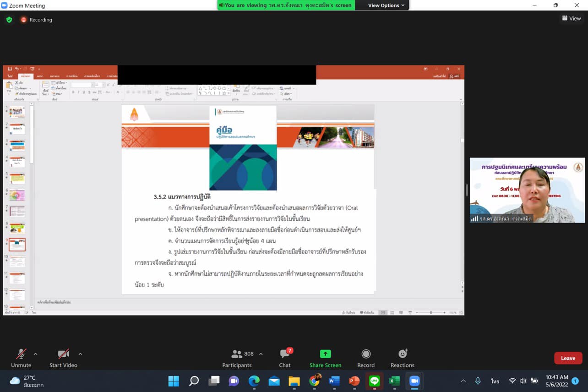
Task: Click the Windows Start button
Action: [x=174, y=381]
